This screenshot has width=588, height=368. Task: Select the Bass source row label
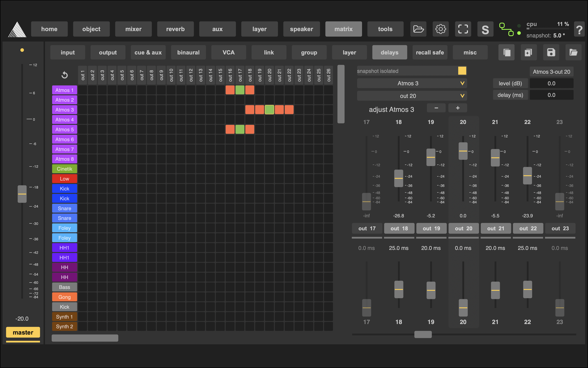click(x=65, y=287)
